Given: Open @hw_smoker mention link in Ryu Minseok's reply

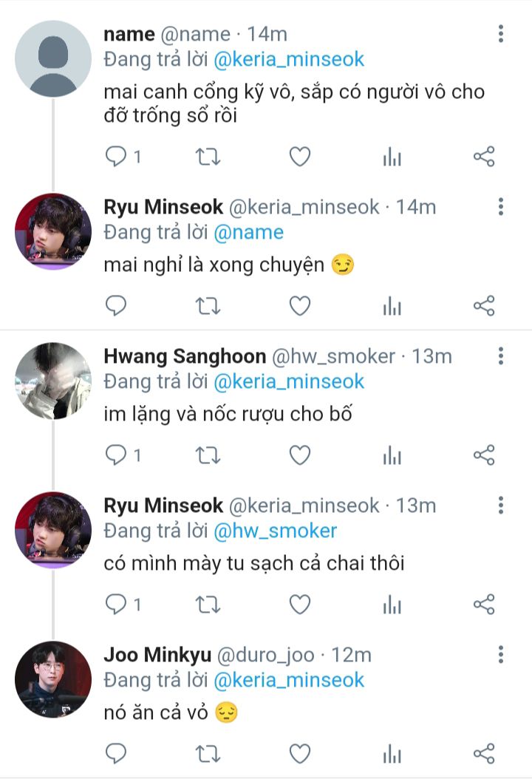Looking at the screenshot, I should [275, 531].
